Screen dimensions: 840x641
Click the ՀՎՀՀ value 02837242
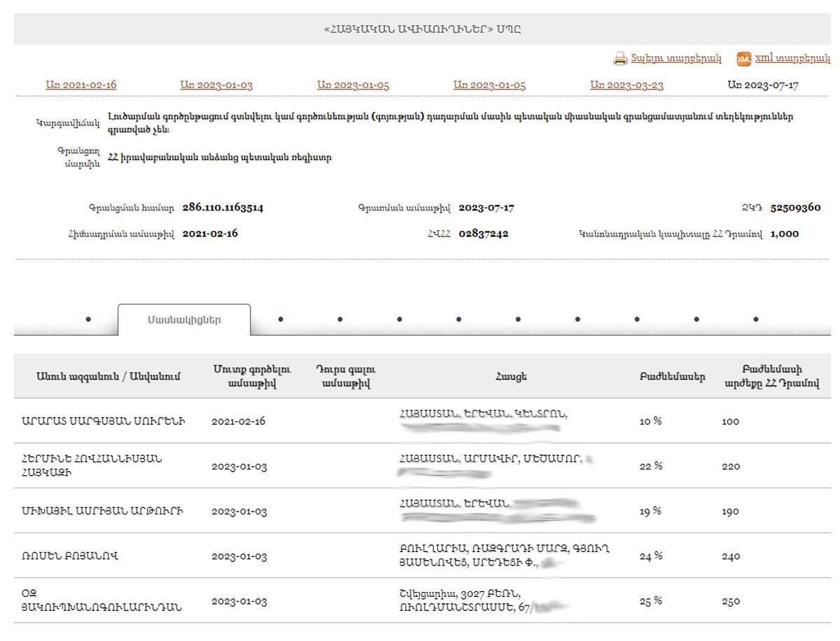pos(484,234)
